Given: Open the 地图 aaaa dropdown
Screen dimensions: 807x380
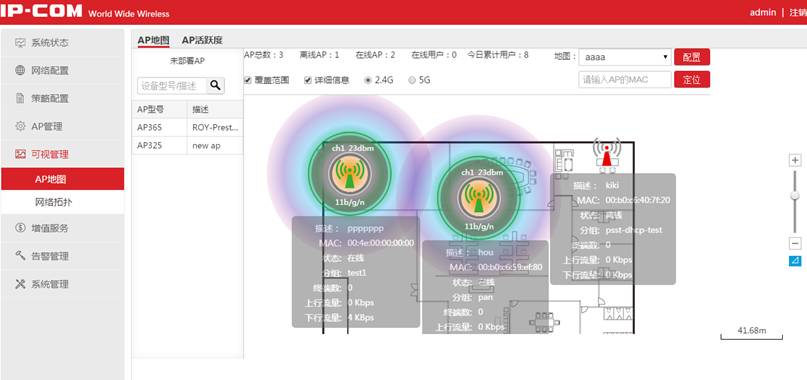Looking at the screenshot, I should (x=625, y=57).
